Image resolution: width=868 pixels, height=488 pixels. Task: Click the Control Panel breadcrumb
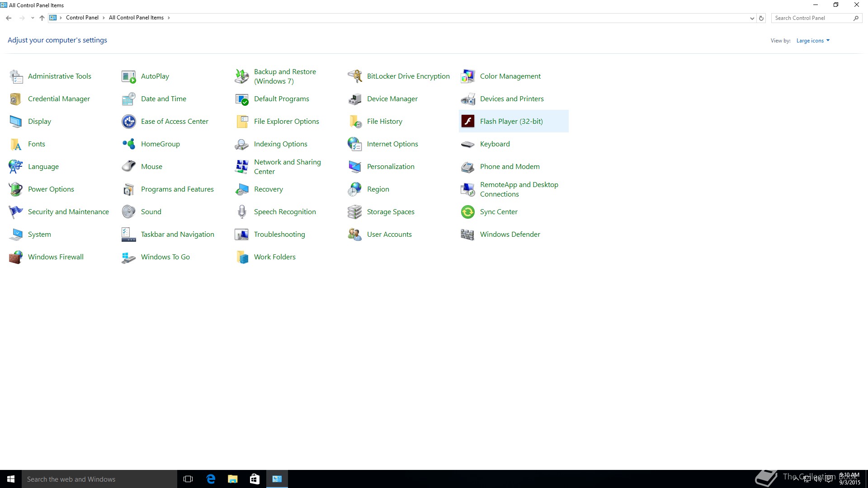tap(82, 18)
